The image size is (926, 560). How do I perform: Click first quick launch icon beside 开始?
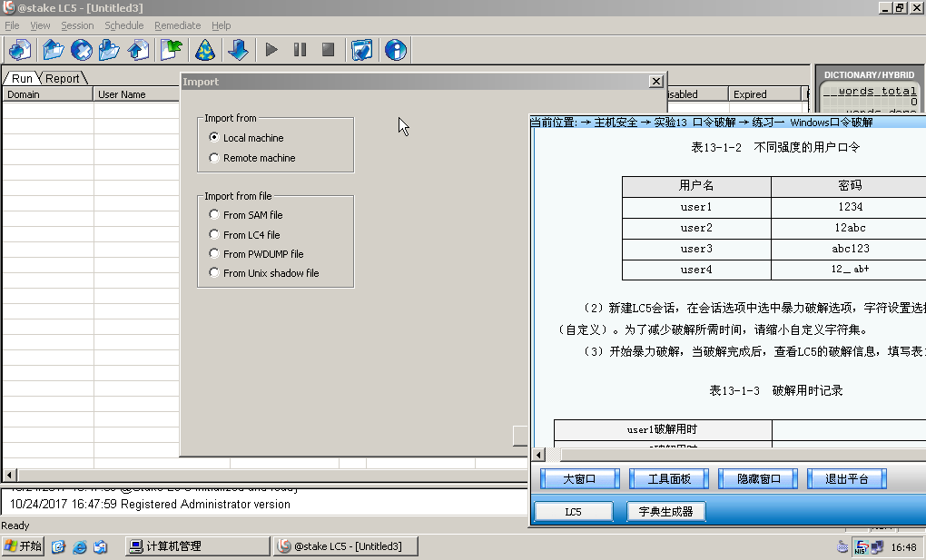pos(58,547)
